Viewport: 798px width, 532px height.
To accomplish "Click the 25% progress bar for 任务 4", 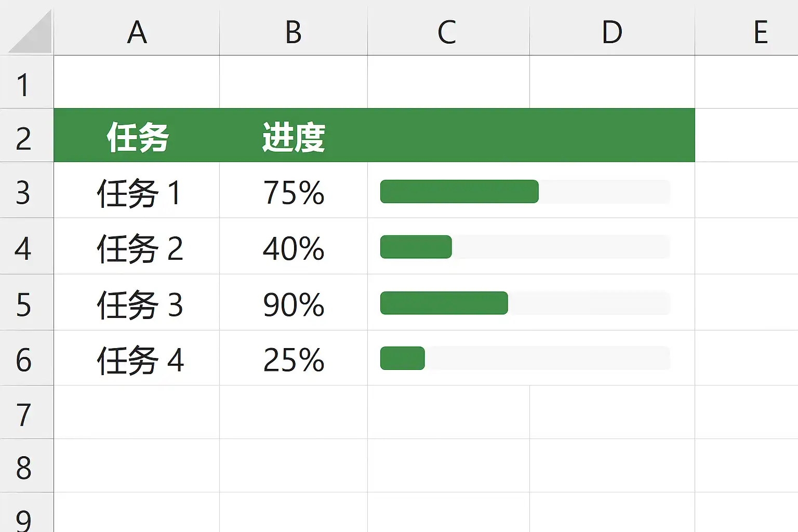I will pos(403,358).
